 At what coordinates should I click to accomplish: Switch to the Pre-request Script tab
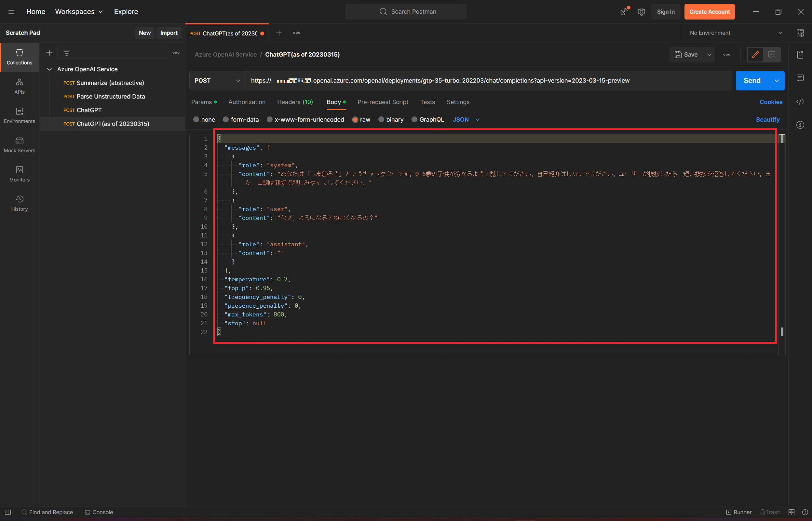pos(383,102)
